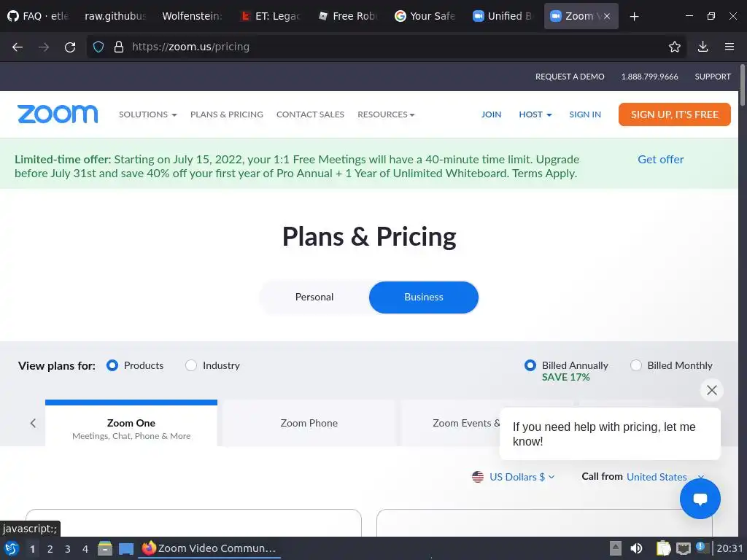The height and width of the screenshot is (560, 747).
Task: Open the blue chat widget button
Action: click(x=700, y=499)
